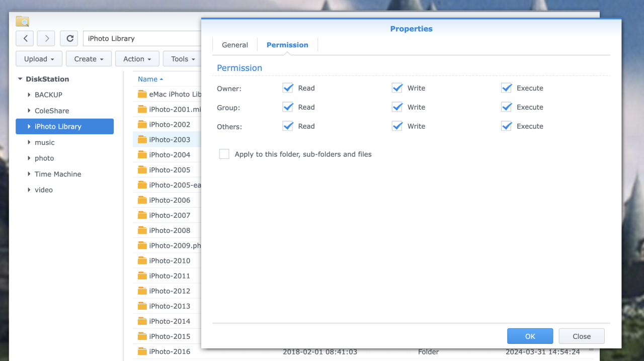
Task: Confirm with the OK button
Action: 530,336
